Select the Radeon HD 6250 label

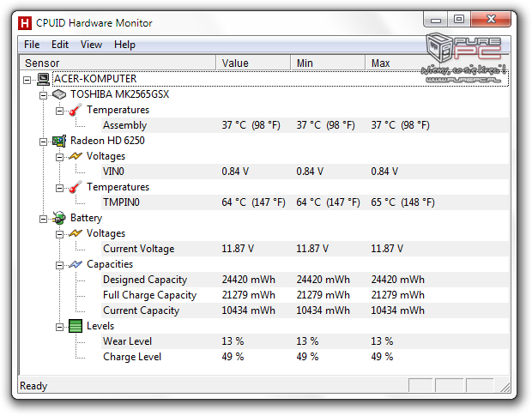(x=107, y=141)
